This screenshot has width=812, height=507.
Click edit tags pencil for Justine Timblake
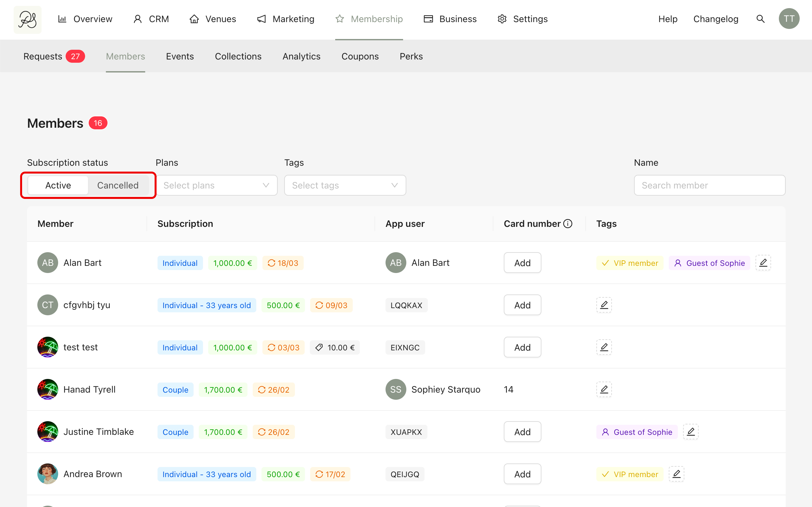point(691,432)
